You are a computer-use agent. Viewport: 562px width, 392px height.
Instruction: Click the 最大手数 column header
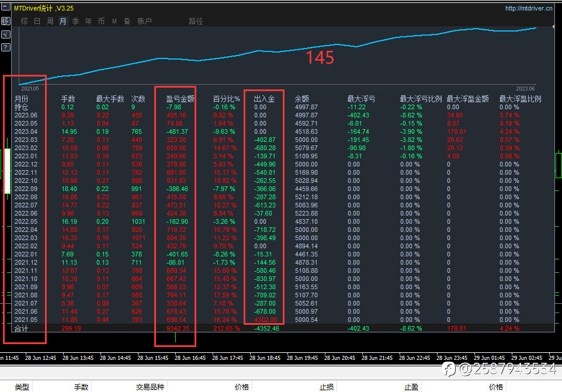[x=110, y=99]
